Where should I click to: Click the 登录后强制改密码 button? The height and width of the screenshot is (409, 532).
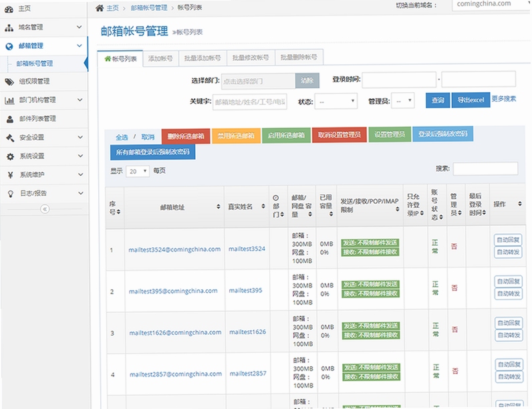442,134
